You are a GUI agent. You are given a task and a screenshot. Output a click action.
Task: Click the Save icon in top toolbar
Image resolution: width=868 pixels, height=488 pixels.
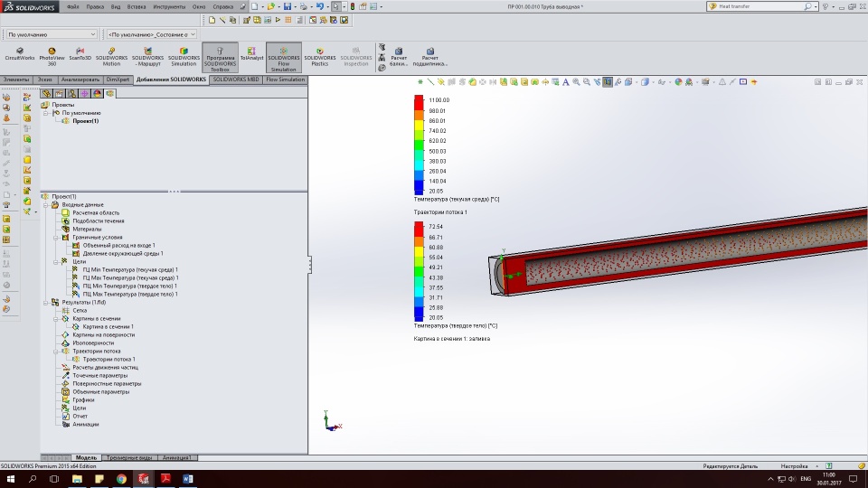[288, 6]
